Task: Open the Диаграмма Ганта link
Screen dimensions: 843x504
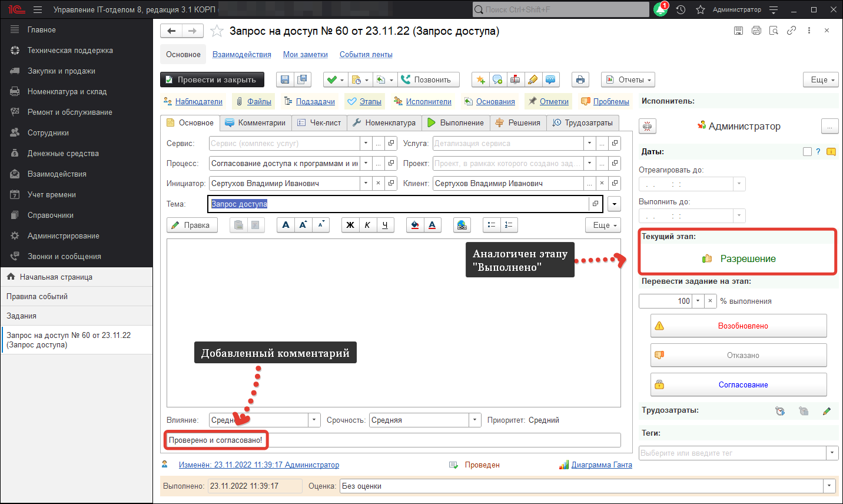Action: tap(601, 465)
